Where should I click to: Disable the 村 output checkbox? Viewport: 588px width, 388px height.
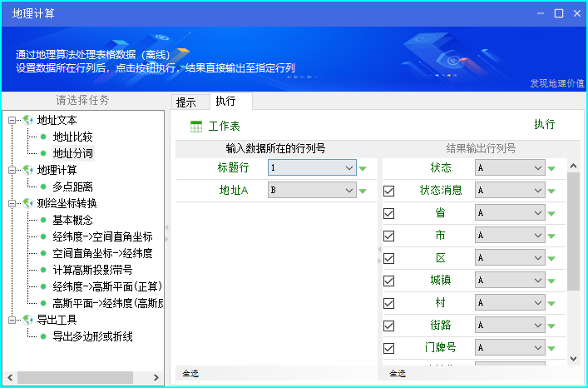[x=389, y=303]
